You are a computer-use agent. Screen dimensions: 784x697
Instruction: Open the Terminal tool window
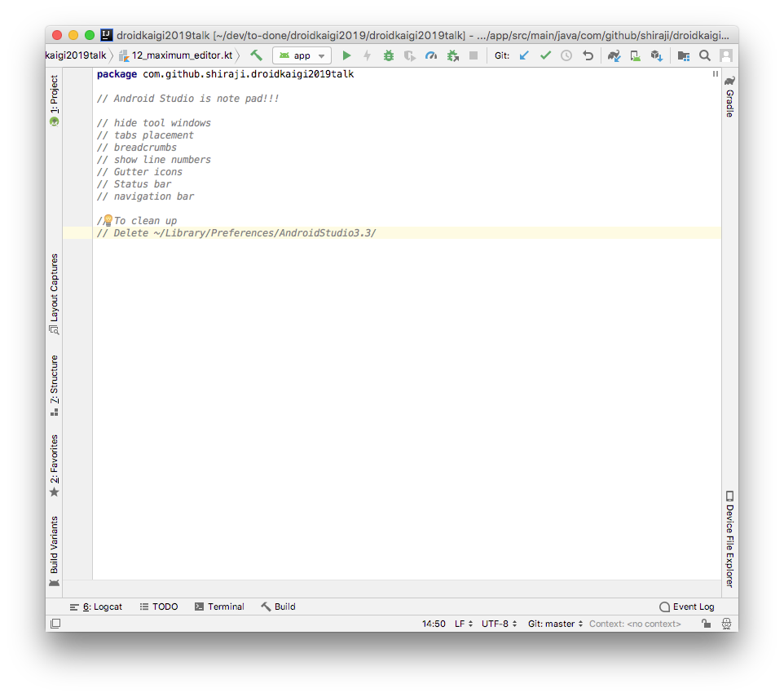(219, 607)
